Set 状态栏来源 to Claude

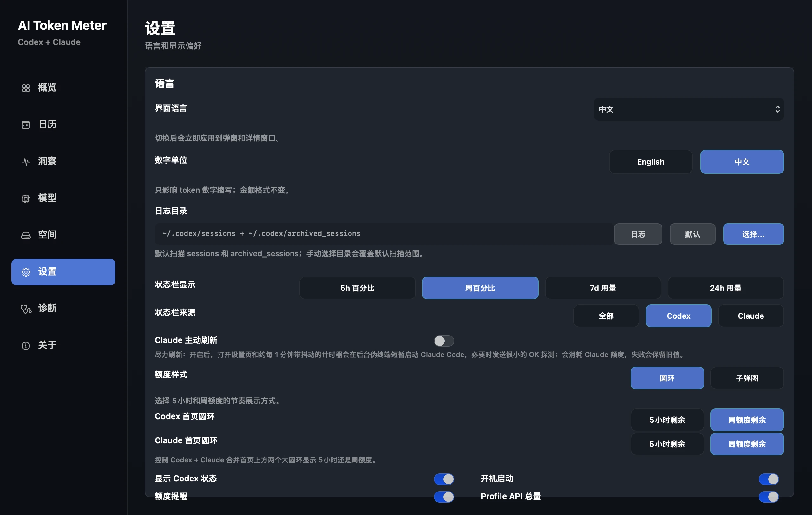click(x=751, y=316)
